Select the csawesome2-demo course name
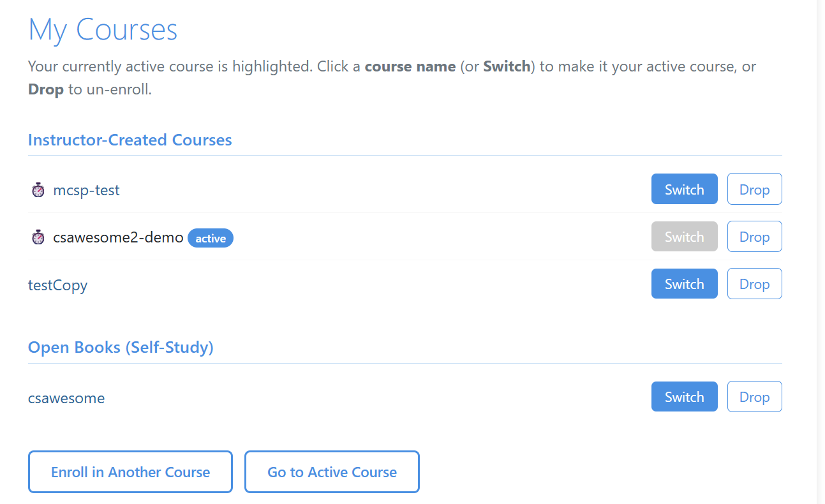 [x=118, y=238]
